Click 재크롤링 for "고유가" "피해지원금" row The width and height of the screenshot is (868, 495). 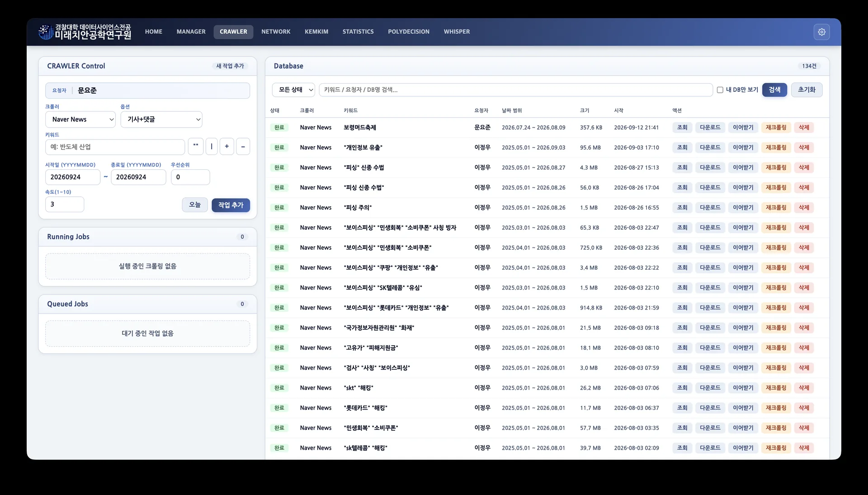tap(776, 348)
